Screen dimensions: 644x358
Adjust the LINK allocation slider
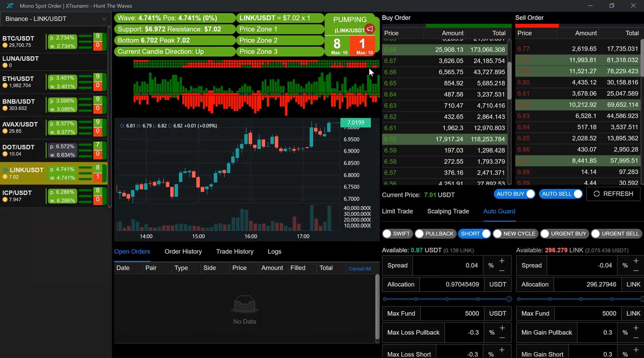pos(580,299)
